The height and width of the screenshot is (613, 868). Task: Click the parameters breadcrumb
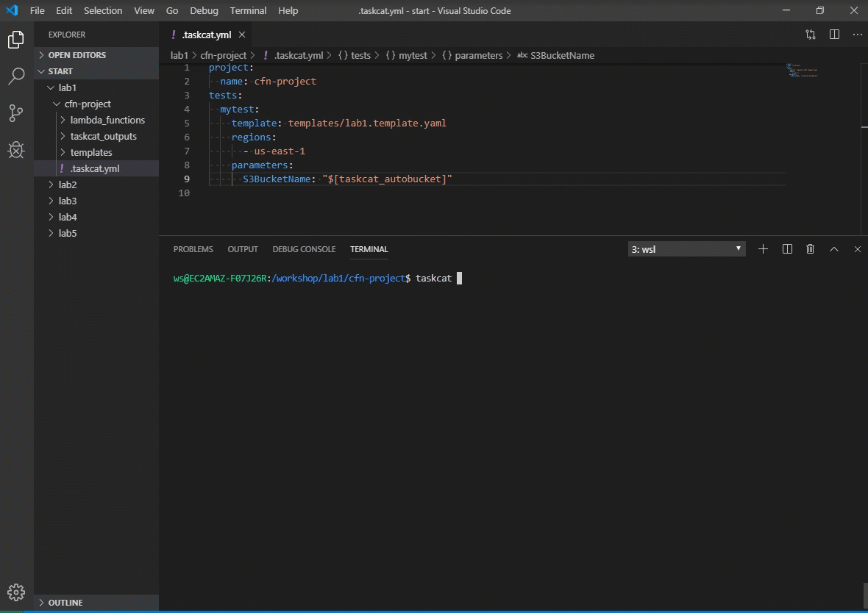coord(472,55)
